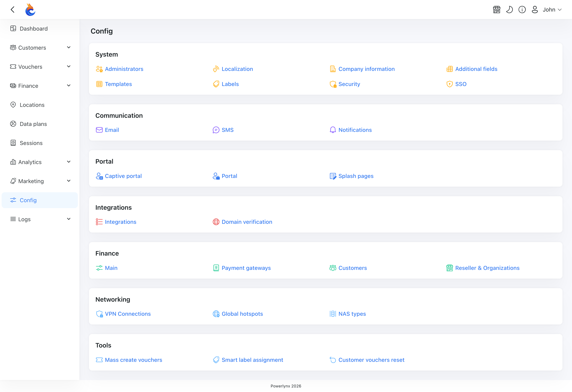Screen dimensions: 572x392
Task: Expand the Logs sidebar menu chevron
Action: 69,219
